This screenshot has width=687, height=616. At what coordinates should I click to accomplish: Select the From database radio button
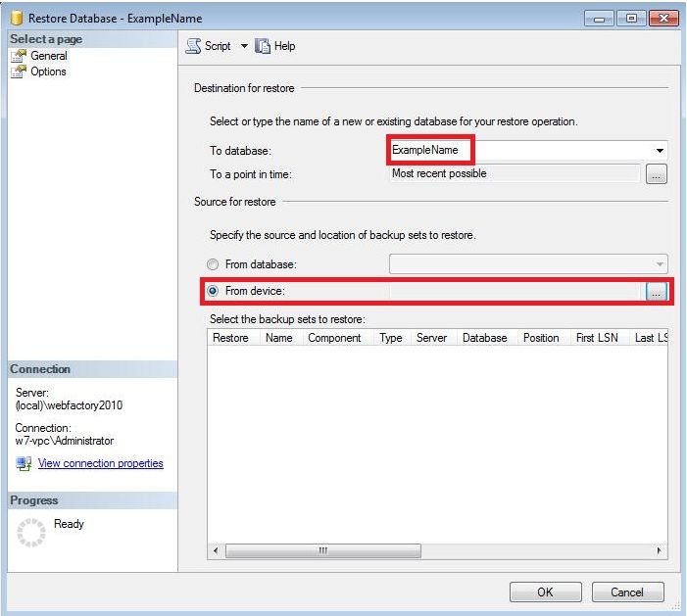click(213, 264)
